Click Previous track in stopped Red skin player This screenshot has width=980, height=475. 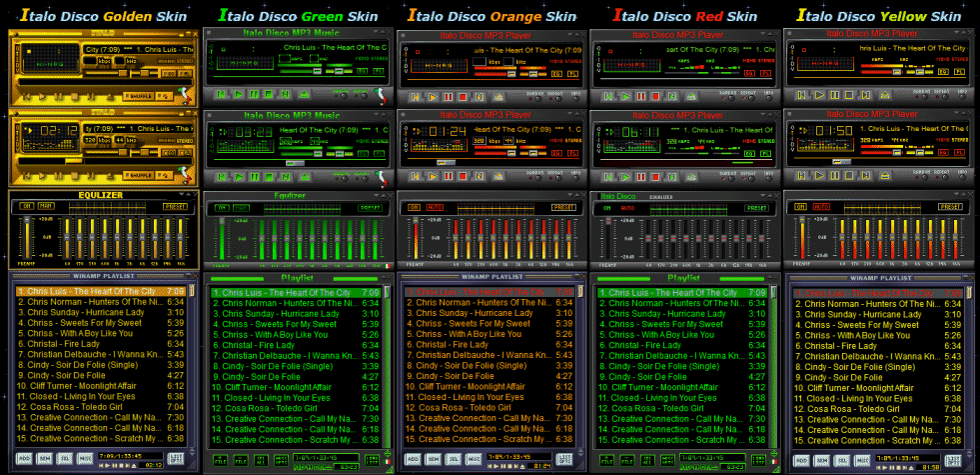(608, 96)
